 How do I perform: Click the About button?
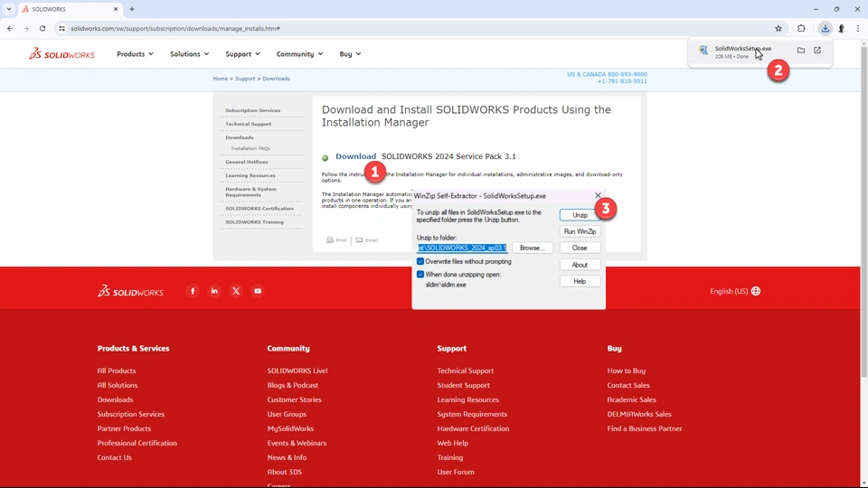(x=580, y=265)
